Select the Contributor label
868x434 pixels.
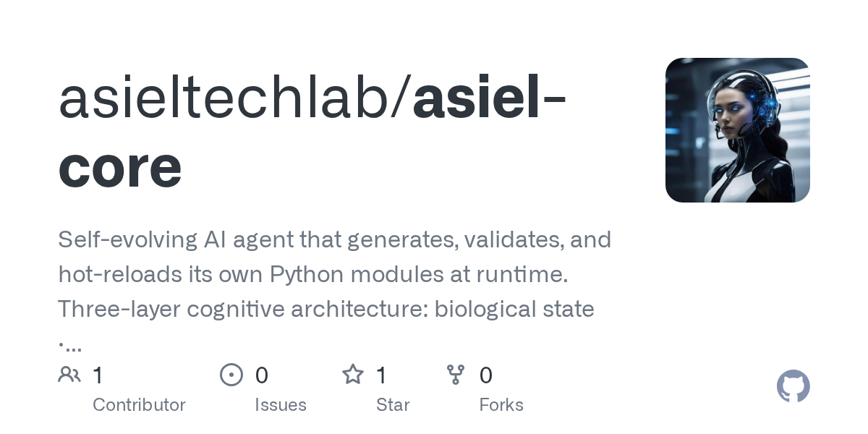click(x=139, y=405)
